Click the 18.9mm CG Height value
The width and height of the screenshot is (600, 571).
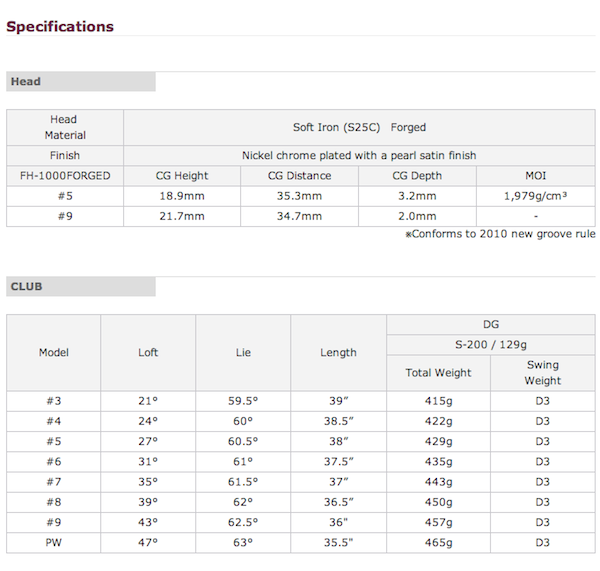(182, 196)
